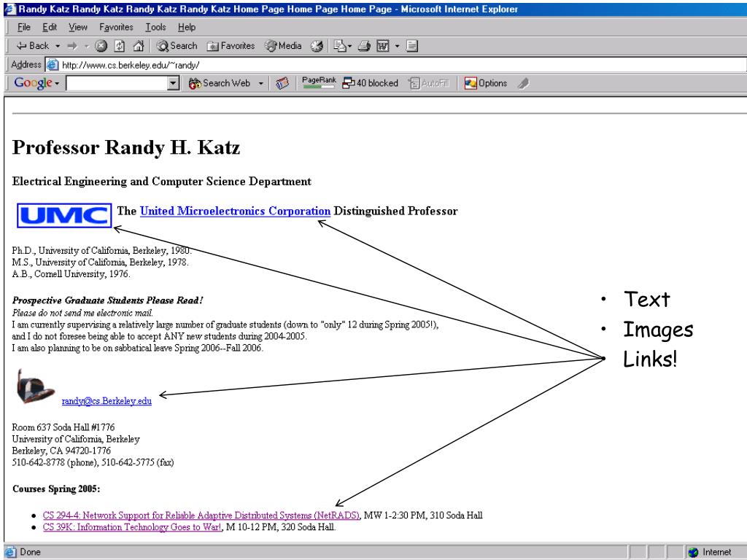Open the History clock icon
The width and height of the screenshot is (747, 560).
pos(317,46)
